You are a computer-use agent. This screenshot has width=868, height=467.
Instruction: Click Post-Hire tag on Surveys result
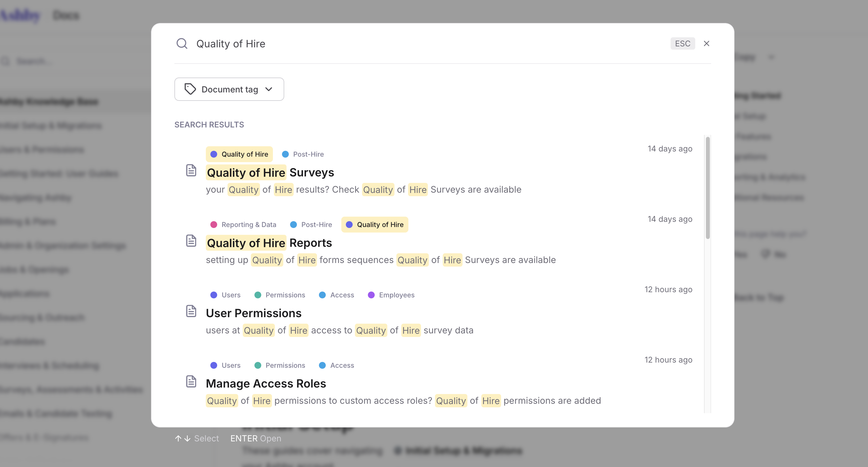303,154
